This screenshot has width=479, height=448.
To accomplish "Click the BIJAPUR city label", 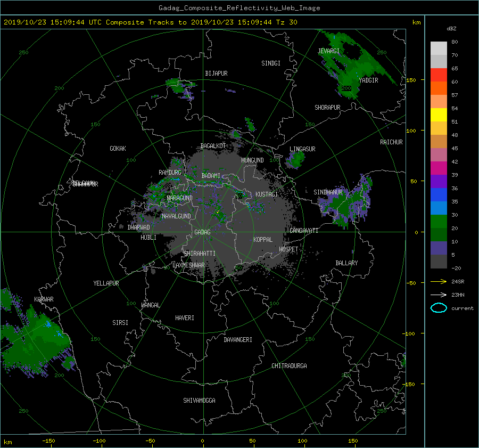I will point(216,74).
